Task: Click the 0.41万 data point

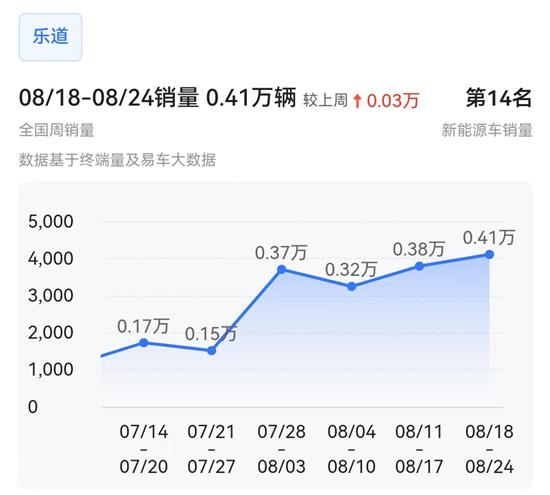Action: [x=489, y=255]
